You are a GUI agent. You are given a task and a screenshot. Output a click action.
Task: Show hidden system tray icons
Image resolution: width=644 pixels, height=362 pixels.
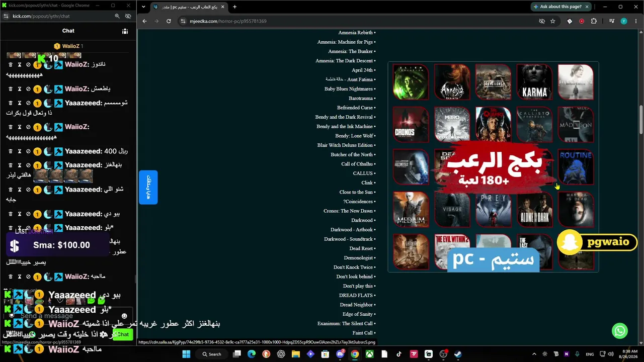[534, 354]
